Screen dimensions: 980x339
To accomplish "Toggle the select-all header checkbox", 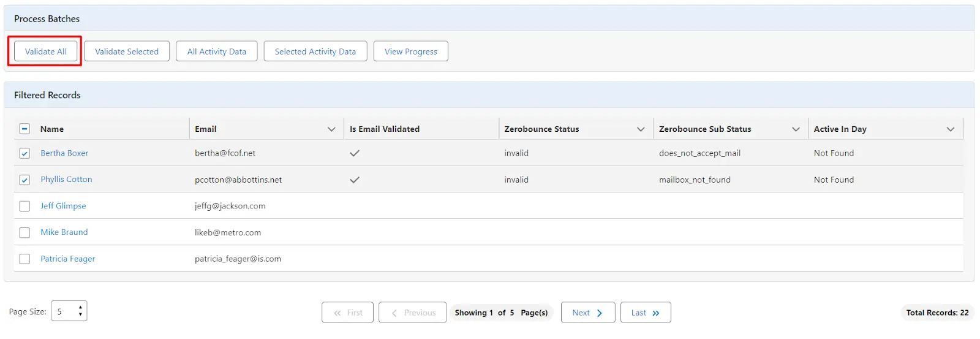I will (x=24, y=129).
